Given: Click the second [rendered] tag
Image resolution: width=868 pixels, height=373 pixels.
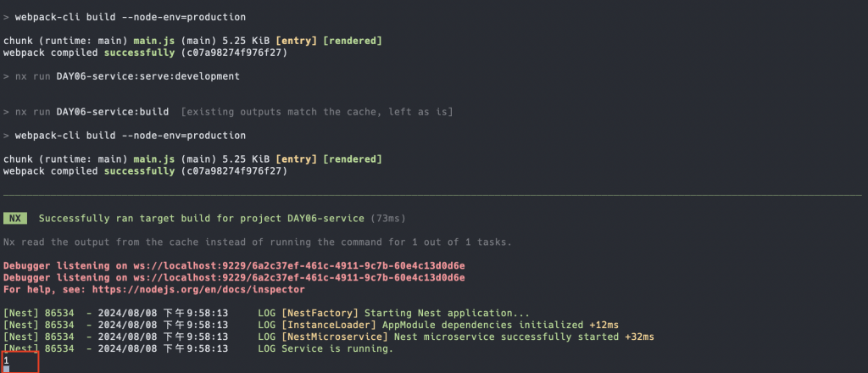Looking at the screenshot, I should (352, 159).
